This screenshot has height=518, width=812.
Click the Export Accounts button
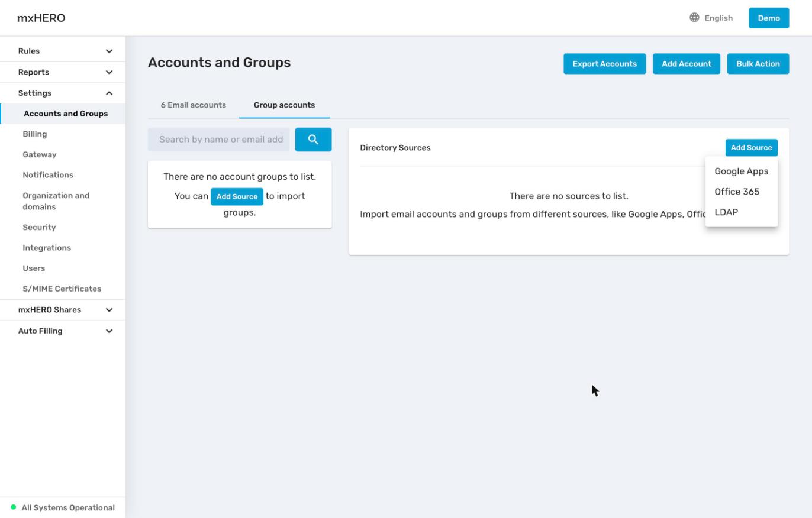click(604, 64)
